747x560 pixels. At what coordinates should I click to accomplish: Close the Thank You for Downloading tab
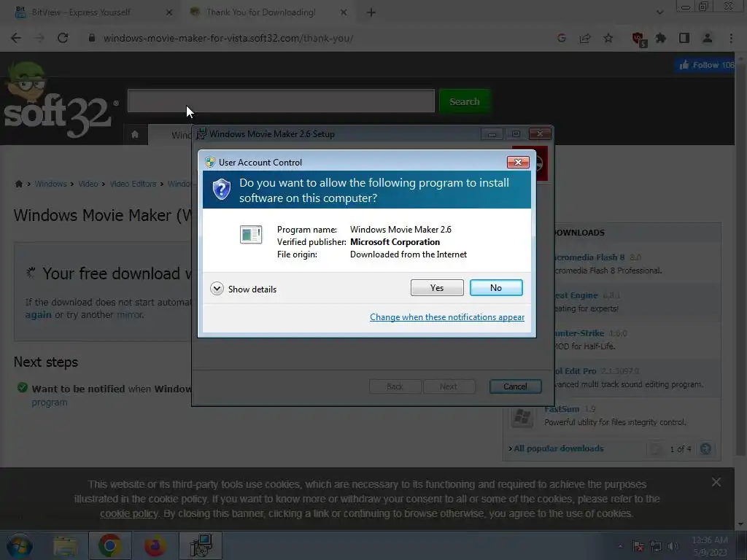[344, 12]
